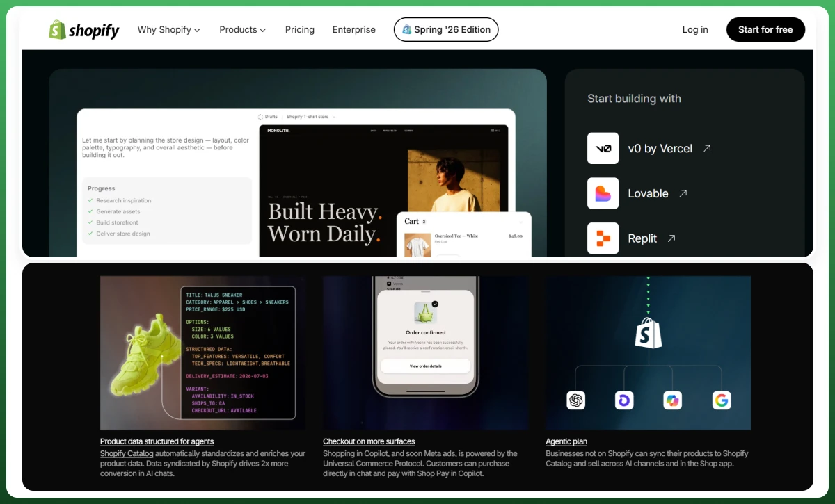
Task: Click the Drafts breadcrumb label
Action: click(x=271, y=117)
